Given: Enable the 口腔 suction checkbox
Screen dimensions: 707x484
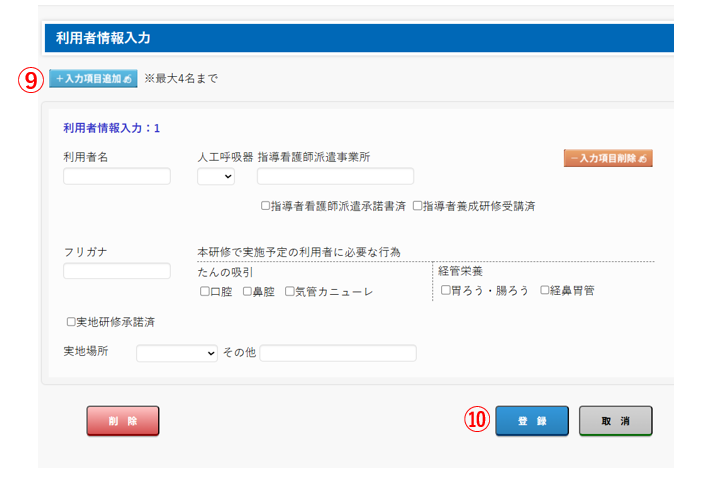Looking at the screenshot, I should (x=204, y=292).
